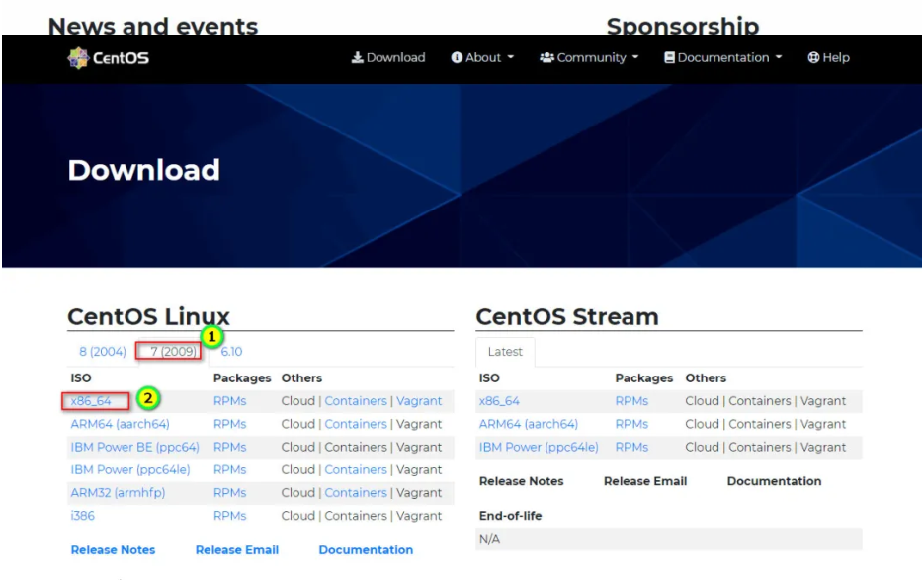Open IBM Power (ppc64le) ISO under CentOS Linux
This screenshot has height=587, width=924.
[x=130, y=470]
